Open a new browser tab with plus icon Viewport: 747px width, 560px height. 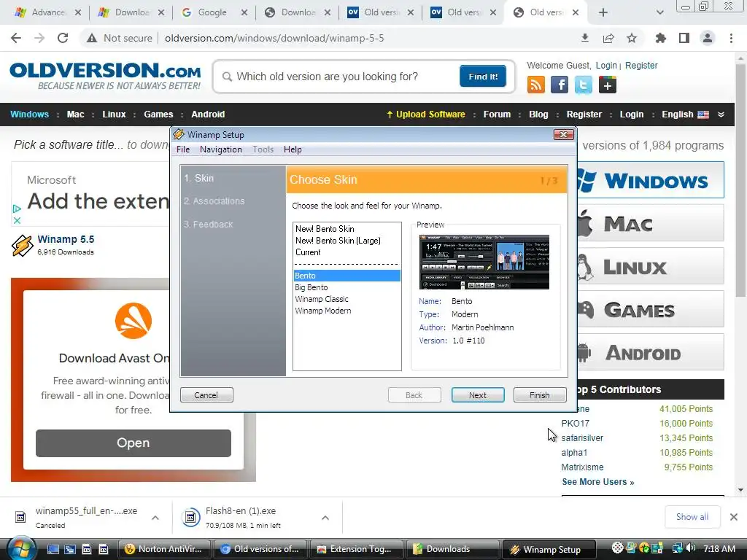(x=603, y=12)
